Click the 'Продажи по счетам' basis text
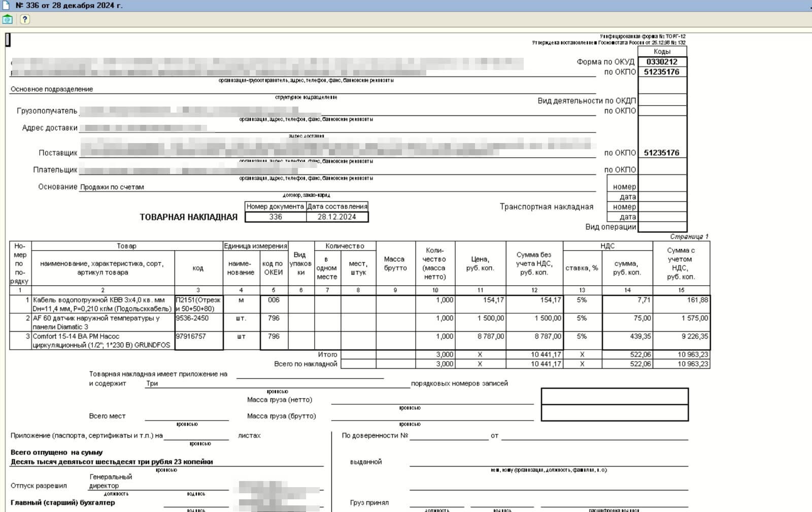 coord(112,187)
